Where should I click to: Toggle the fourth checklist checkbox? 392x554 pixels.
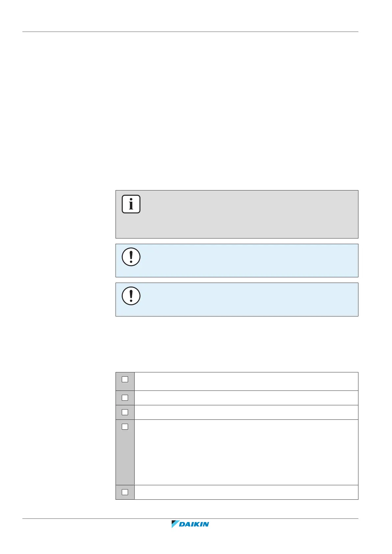125,427
